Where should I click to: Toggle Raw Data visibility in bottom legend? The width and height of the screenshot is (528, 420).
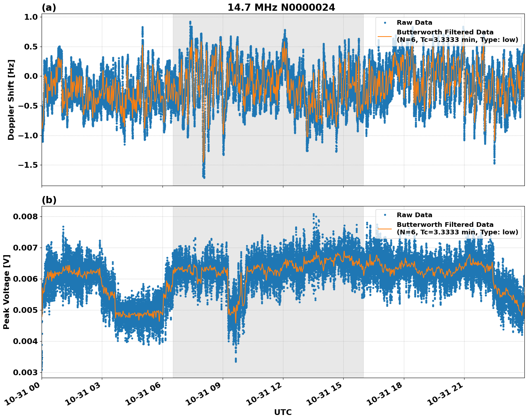(414, 215)
